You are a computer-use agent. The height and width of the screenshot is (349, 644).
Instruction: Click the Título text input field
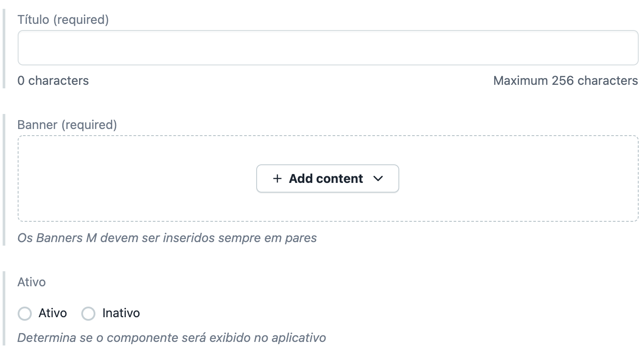point(328,48)
